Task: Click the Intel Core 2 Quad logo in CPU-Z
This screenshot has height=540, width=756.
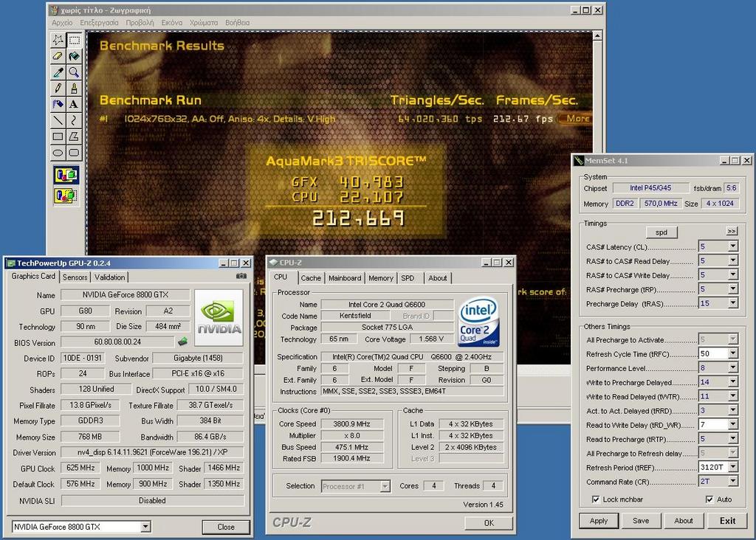Action: (x=478, y=322)
